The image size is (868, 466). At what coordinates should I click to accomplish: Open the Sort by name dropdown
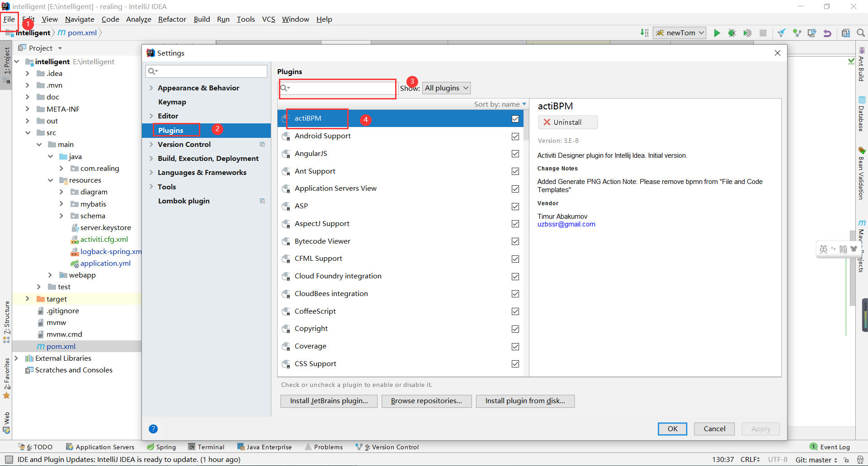(x=500, y=104)
